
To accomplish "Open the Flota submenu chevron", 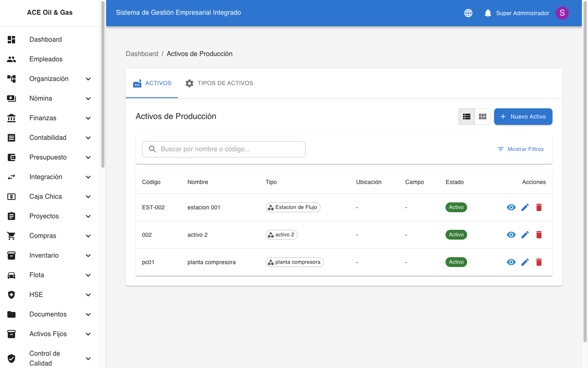I will point(88,275).
